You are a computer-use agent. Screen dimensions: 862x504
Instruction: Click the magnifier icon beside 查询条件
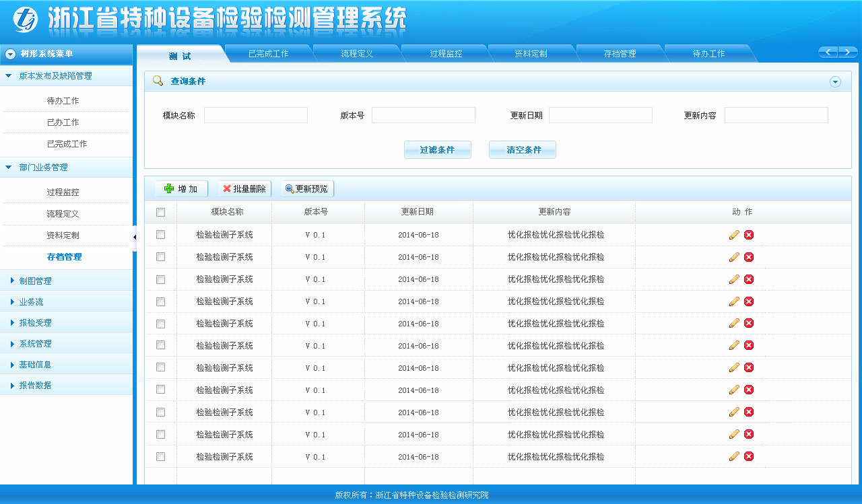[x=158, y=81]
